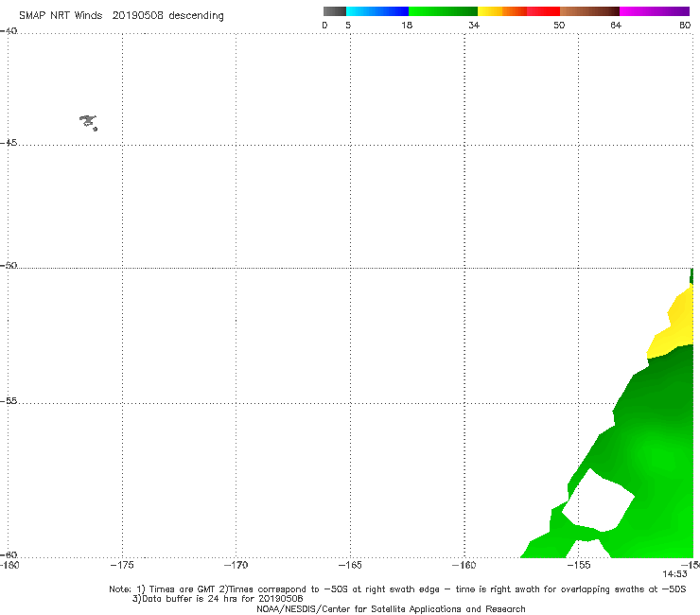Click the green 18–34 color bar segment

tap(444, 11)
